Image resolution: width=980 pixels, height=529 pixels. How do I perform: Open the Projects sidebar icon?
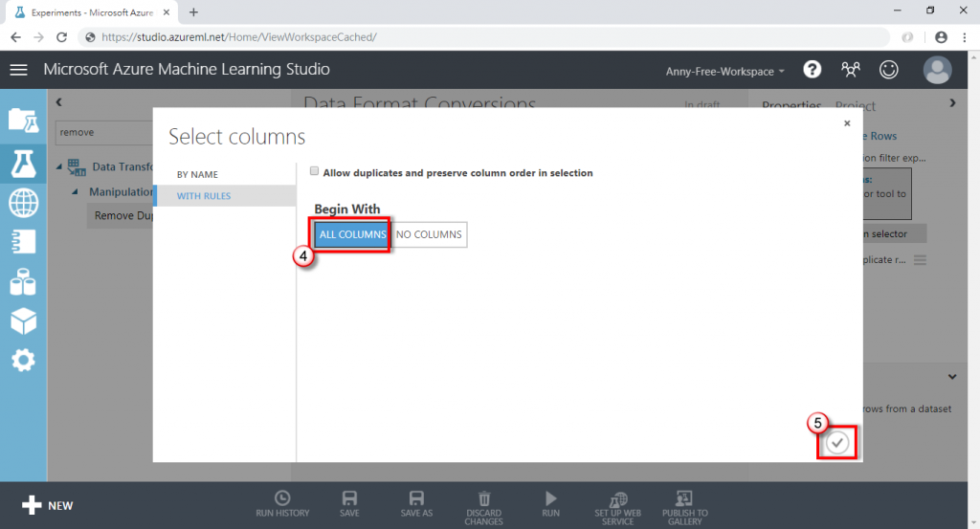23,120
